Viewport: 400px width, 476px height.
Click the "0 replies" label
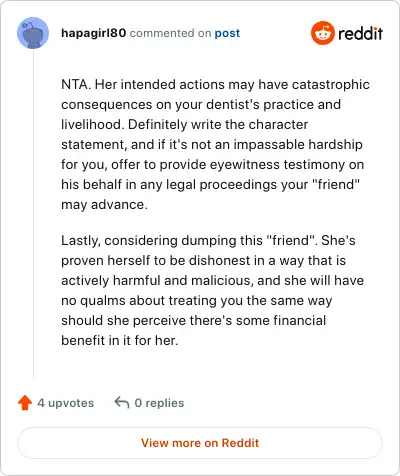159,403
